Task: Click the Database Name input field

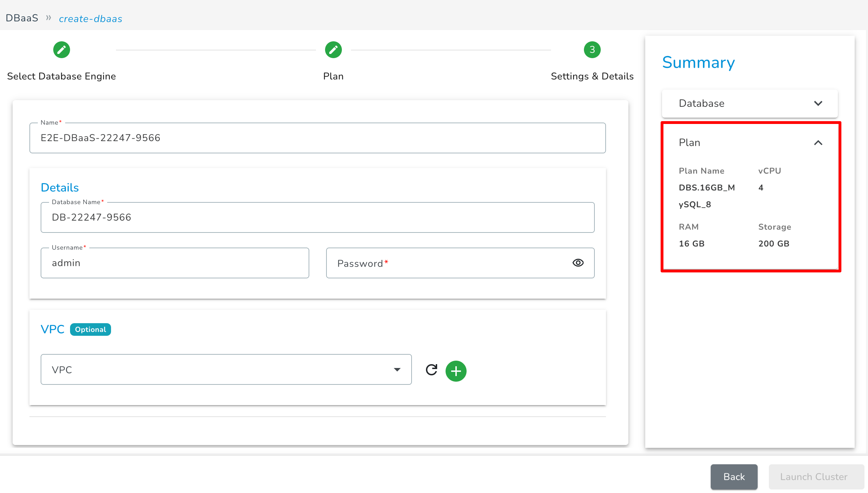Action: point(318,217)
